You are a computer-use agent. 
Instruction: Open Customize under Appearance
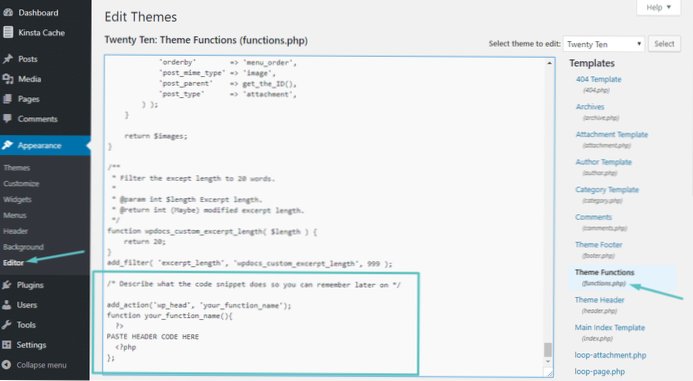21,183
